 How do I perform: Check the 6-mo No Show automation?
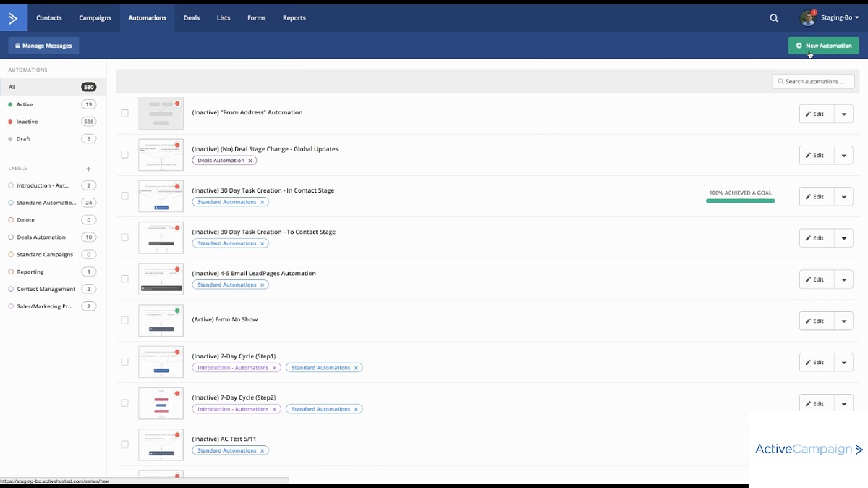124,320
